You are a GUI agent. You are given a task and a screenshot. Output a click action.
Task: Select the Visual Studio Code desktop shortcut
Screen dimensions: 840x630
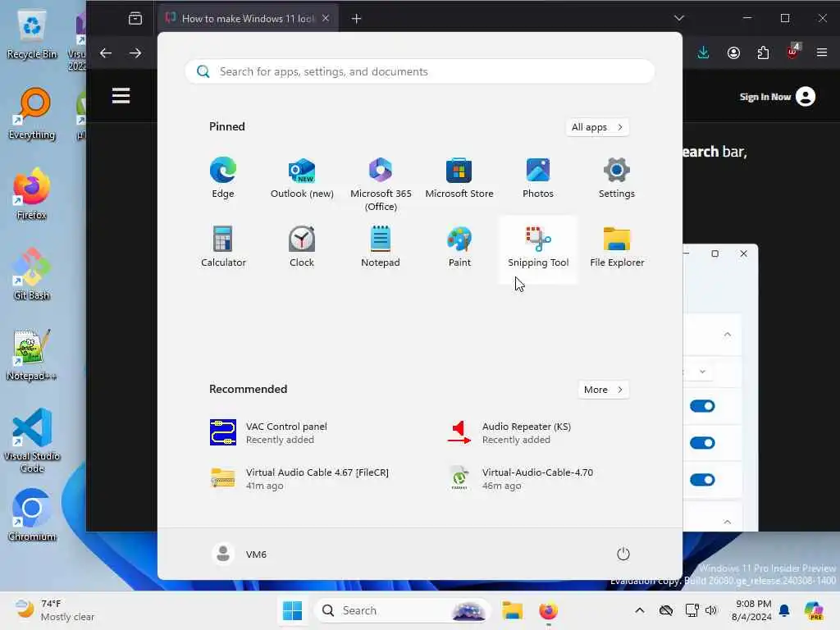(x=32, y=441)
